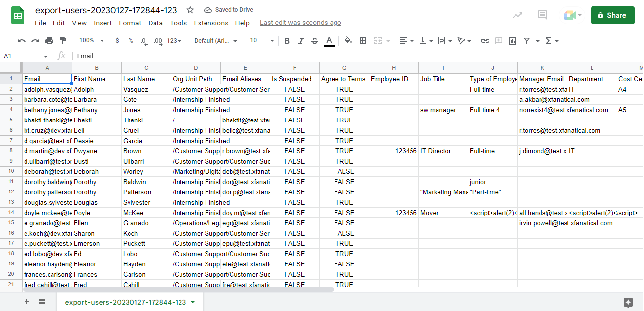This screenshot has width=644, height=311.
Task: Click the 'junior' cell
Action: (x=493, y=182)
